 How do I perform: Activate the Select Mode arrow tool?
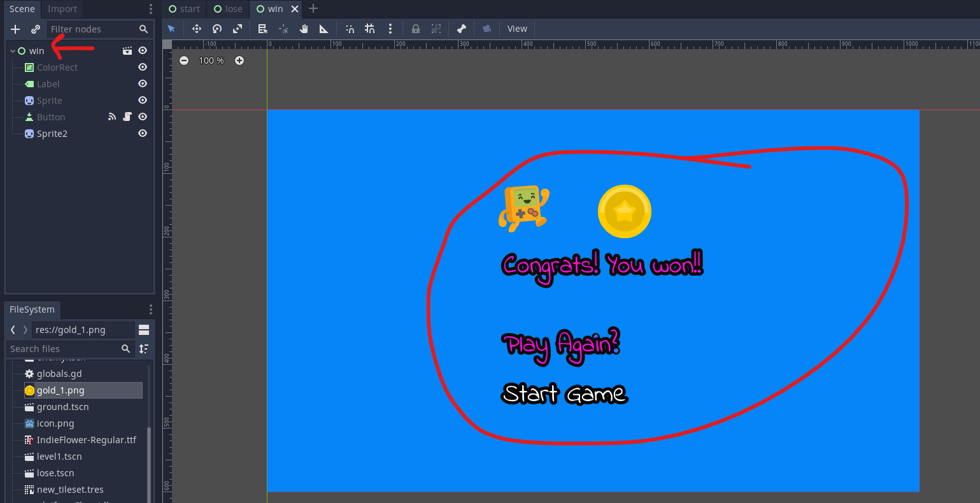(171, 29)
